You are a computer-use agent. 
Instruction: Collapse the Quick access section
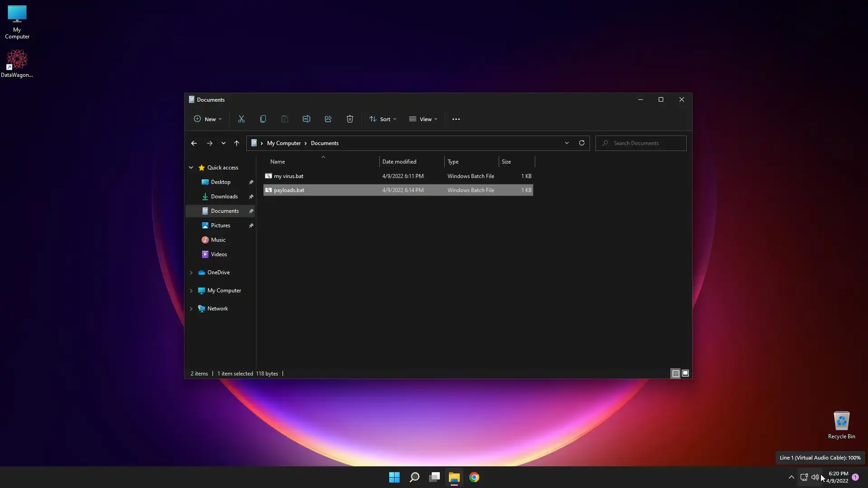tap(191, 168)
